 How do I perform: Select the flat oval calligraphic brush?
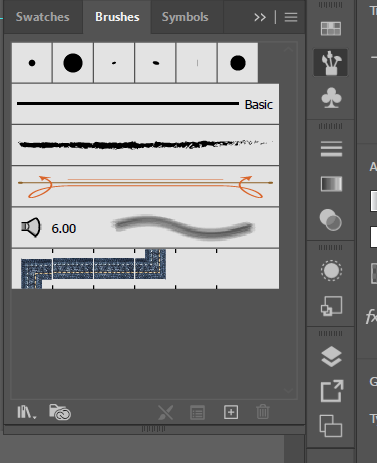click(155, 63)
